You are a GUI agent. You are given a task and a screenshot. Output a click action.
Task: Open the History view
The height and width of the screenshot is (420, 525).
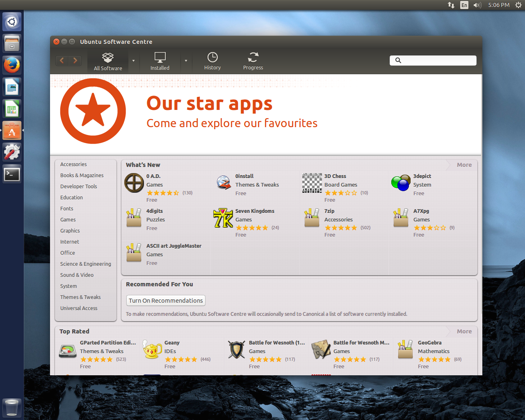212,62
